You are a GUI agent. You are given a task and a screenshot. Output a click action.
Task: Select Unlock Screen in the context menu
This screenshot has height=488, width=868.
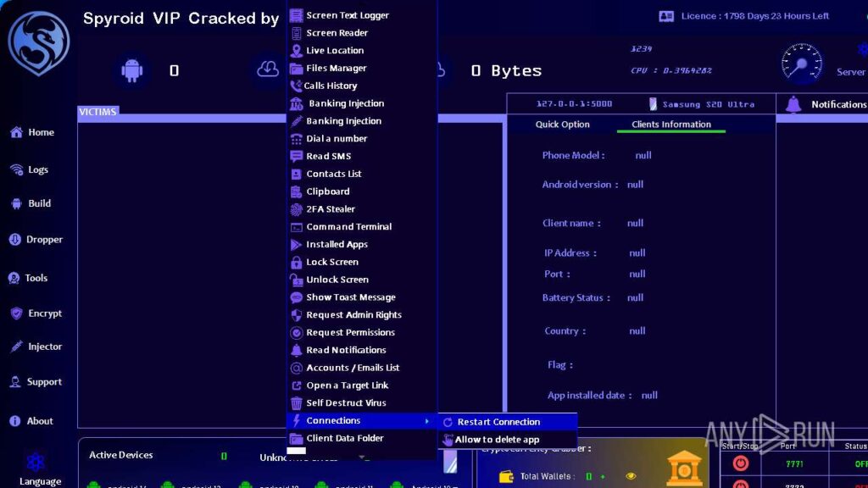click(x=362, y=280)
